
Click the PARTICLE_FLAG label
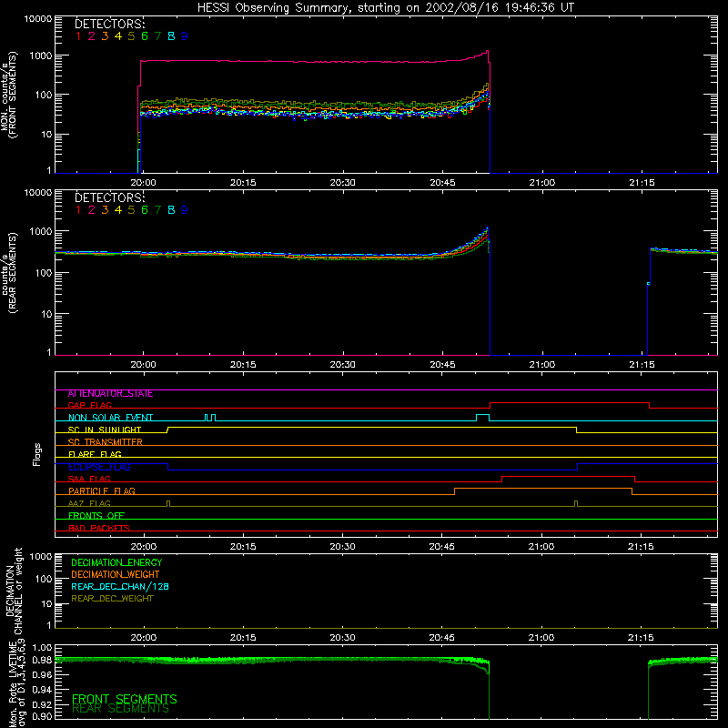click(102, 490)
